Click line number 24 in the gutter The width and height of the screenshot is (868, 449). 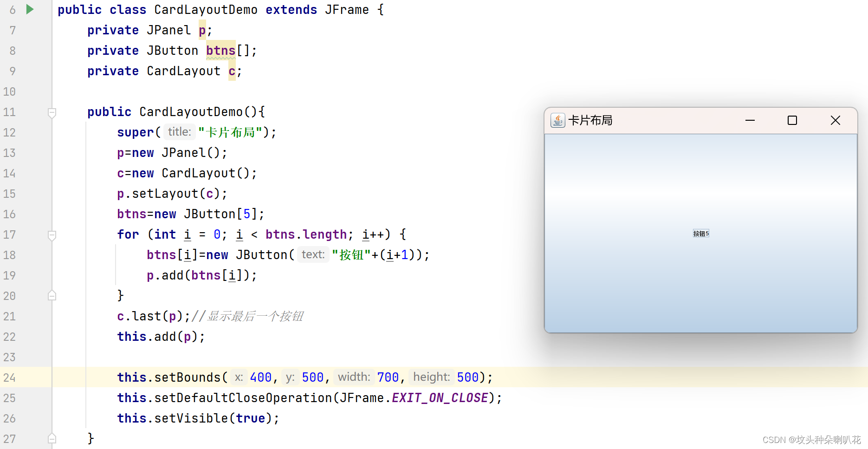[10, 377]
